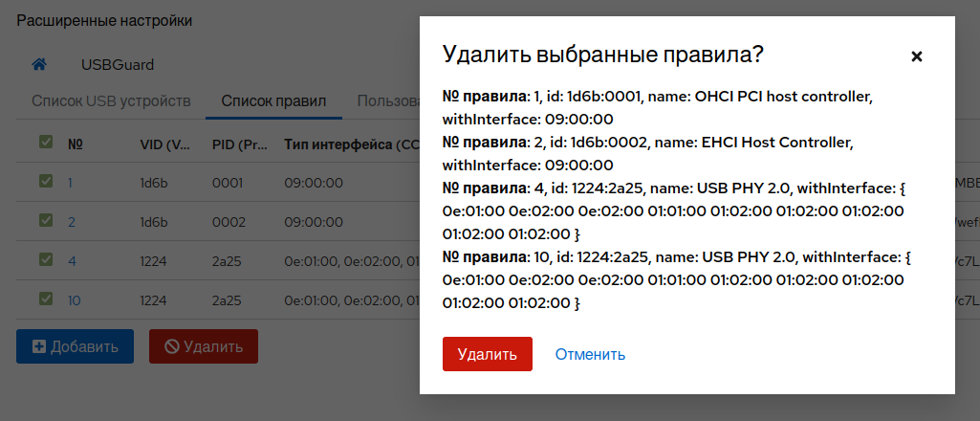Image resolution: width=980 pixels, height=421 pixels.
Task: Select the Список правил tab
Action: tap(273, 100)
